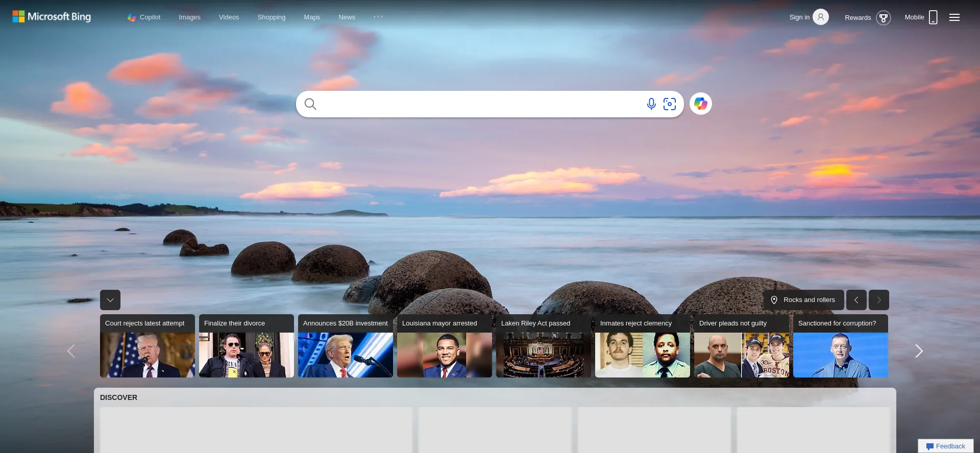Expand the more options ellipsis menu

tap(378, 17)
